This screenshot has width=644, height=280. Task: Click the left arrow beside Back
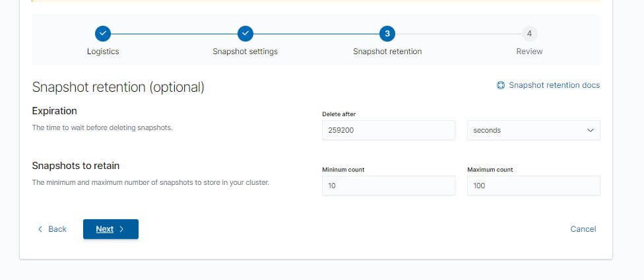(x=40, y=229)
